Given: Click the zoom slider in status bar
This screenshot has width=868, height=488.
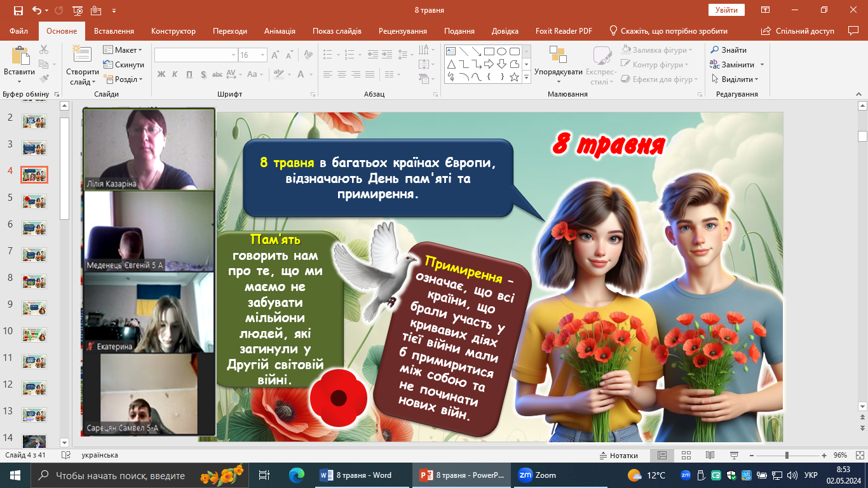Looking at the screenshot, I should (x=787, y=456).
